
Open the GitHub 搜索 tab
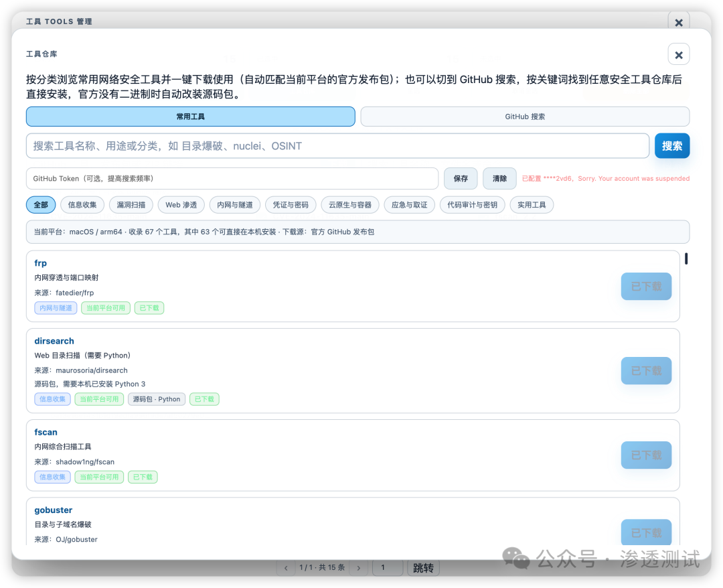(x=525, y=117)
